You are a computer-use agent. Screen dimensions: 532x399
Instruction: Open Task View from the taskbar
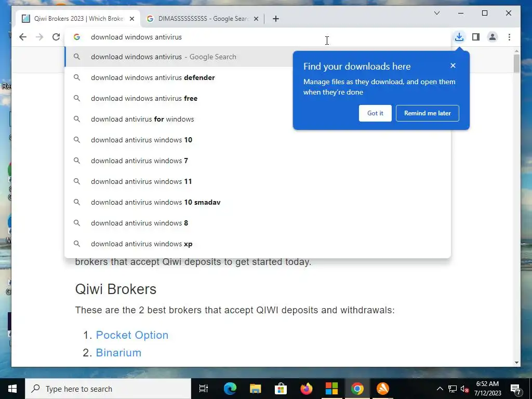point(204,389)
